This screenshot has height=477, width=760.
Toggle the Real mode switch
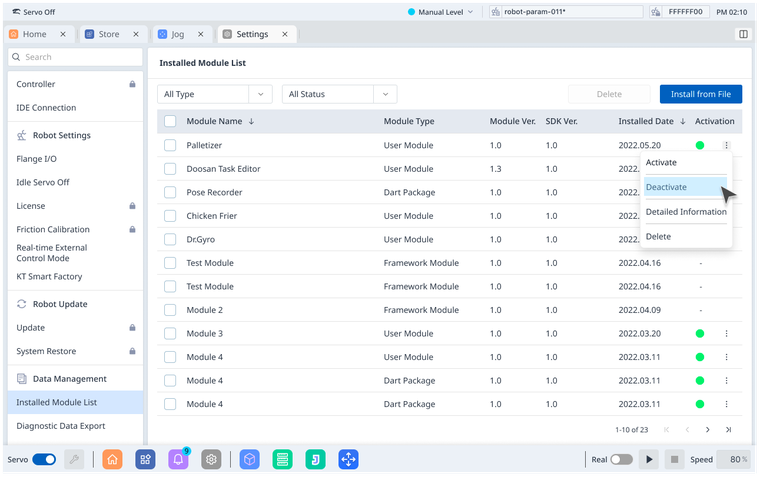[x=621, y=459]
